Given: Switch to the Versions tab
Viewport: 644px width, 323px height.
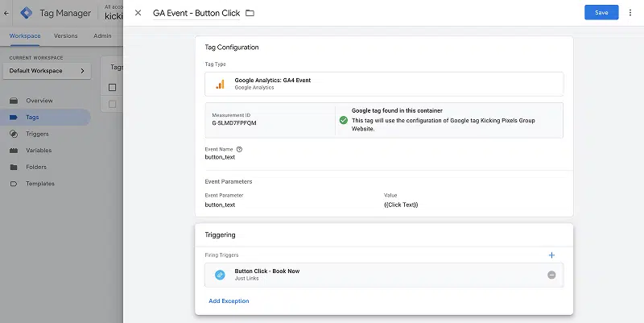Looking at the screenshot, I should click(x=66, y=35).
